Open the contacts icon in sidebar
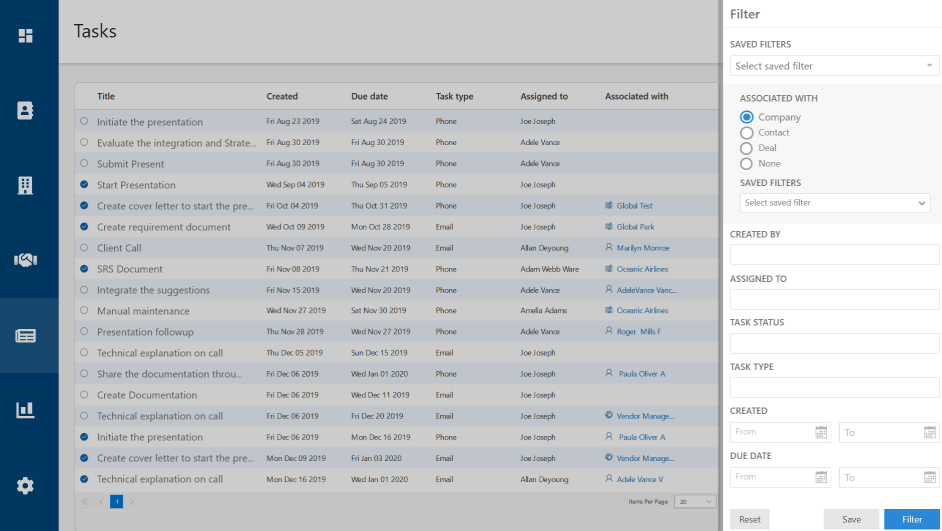942x531 pixels. 25,110
